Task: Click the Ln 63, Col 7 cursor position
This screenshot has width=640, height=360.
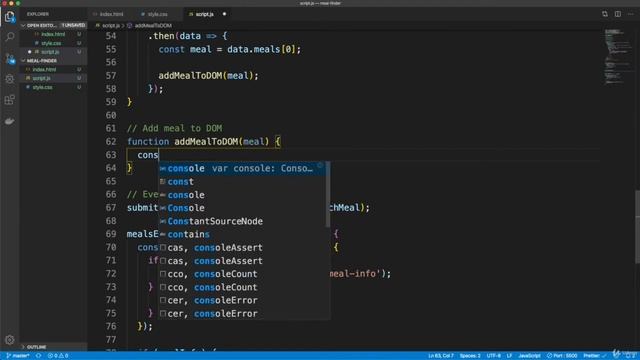Action: tap(440, 356)
